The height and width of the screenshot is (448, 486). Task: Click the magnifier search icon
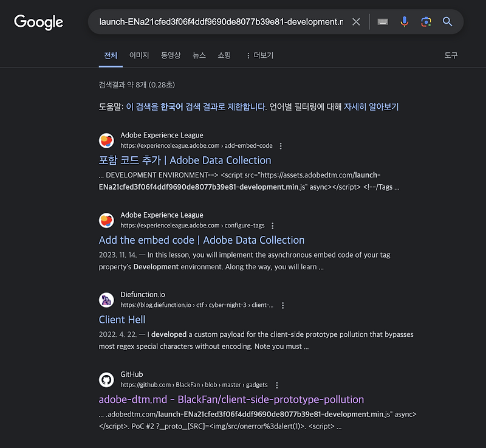pos(447,21)
